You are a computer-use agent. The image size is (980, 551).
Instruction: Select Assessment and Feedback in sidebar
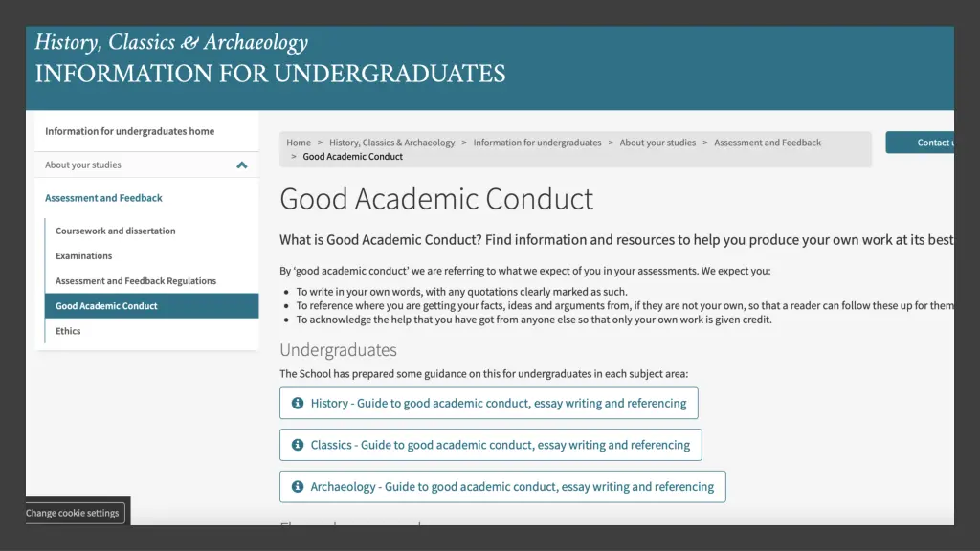[103, 198]
